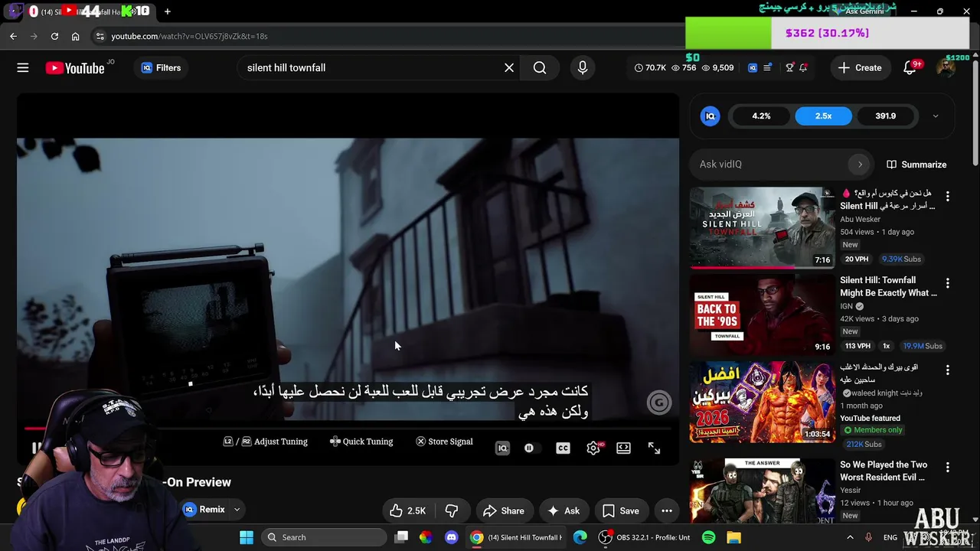
Task: Select the 4.2% stat pill
Action: tap(761, 116)
